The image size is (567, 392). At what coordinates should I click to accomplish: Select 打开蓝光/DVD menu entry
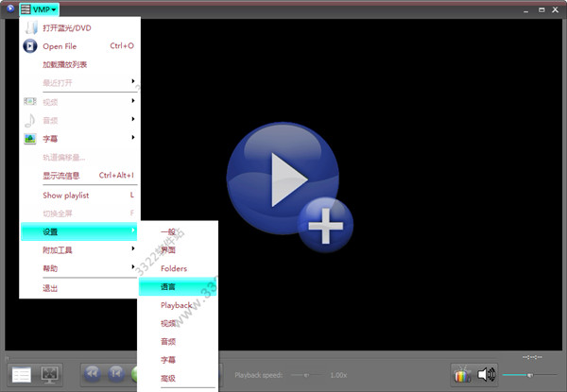[x=79, y=27]
